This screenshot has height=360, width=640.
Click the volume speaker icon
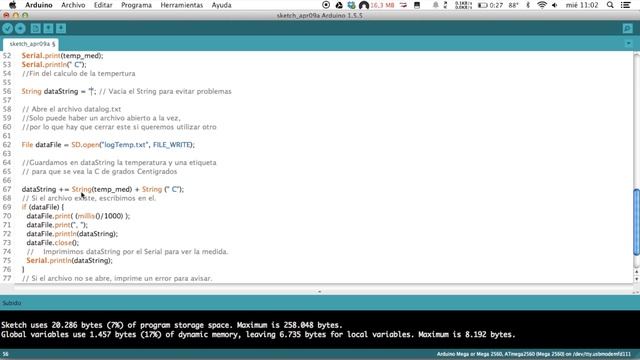[555, 5]
